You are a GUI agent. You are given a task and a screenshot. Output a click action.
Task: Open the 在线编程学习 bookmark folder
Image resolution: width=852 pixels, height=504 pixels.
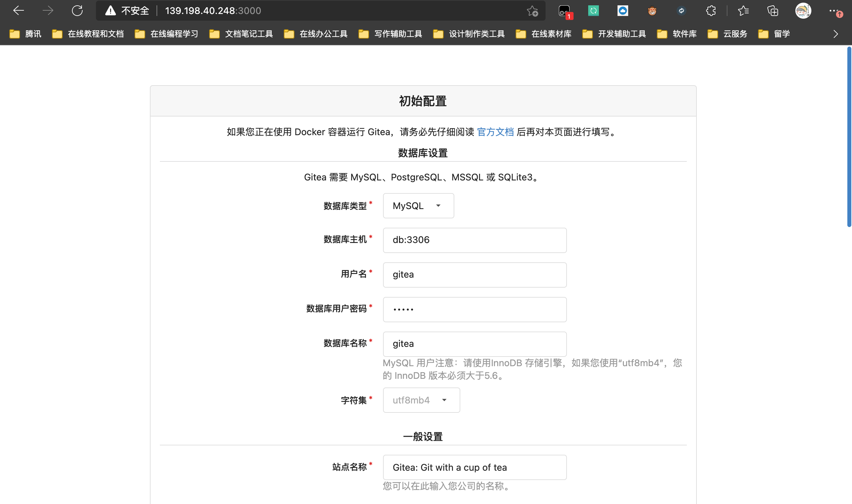[167, 34]
